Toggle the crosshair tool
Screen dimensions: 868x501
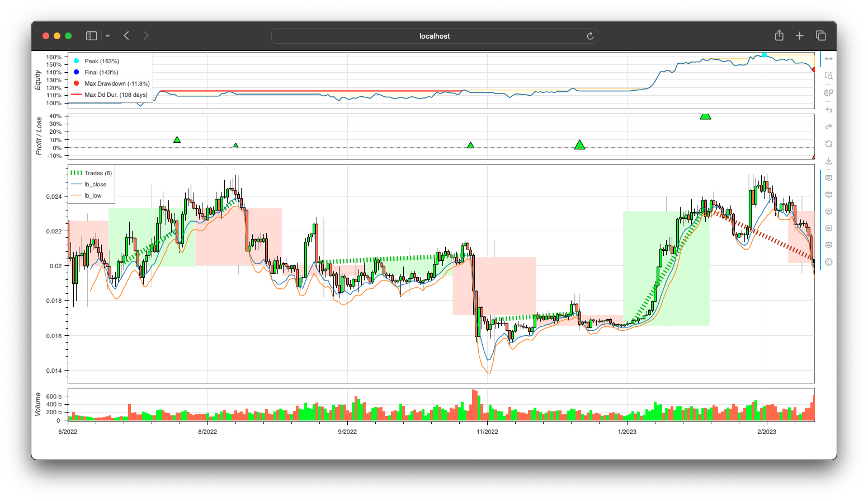(828, 262)
